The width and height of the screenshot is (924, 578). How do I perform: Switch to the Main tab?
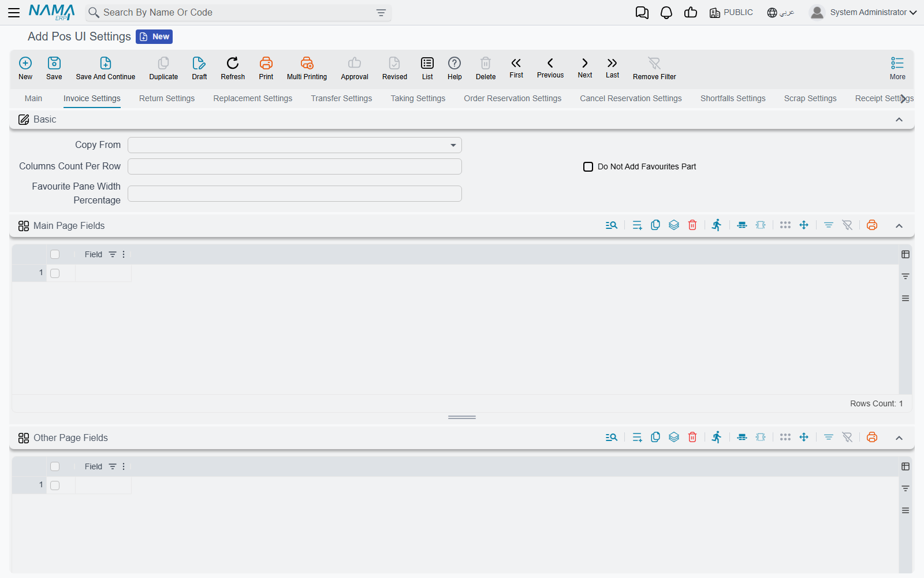click(33, 98)
